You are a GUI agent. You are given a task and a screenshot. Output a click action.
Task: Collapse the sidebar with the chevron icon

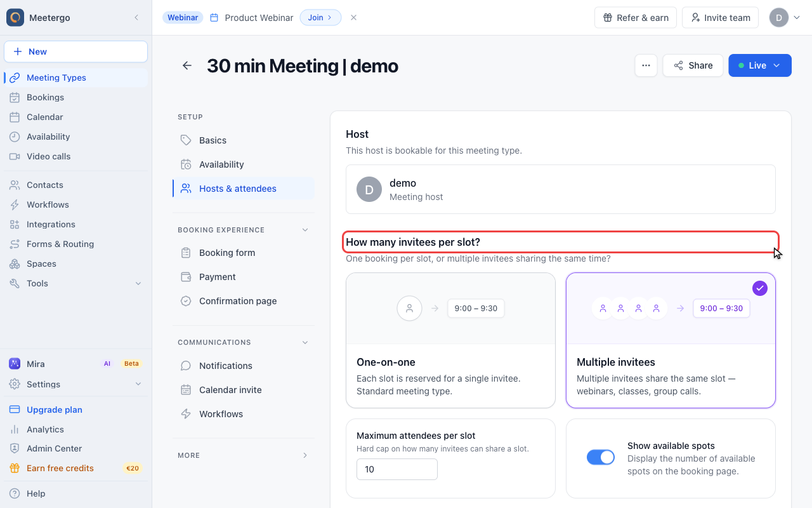(136, 18)
